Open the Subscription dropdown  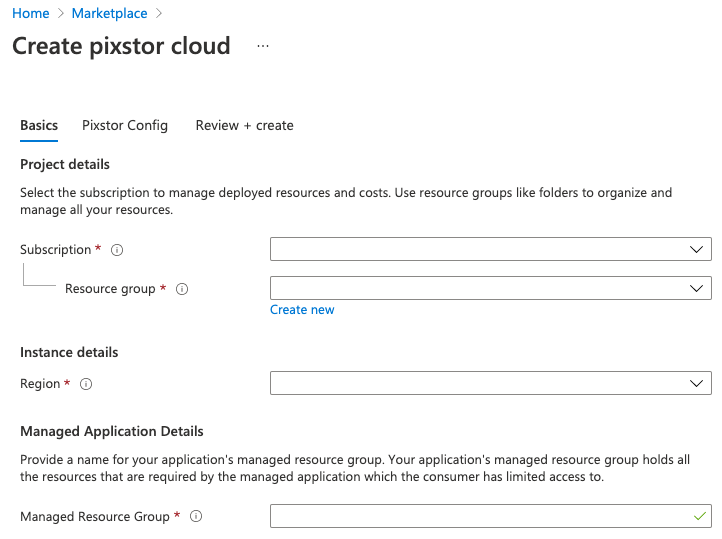point(490,249)
